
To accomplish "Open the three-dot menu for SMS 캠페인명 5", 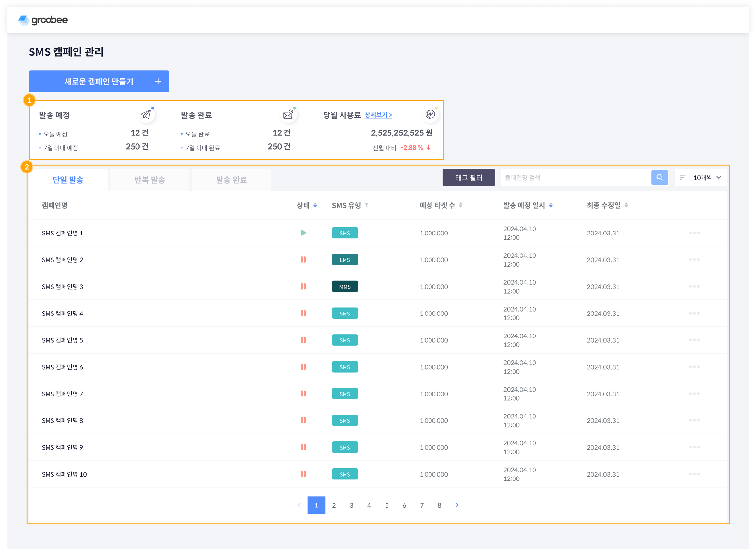I will (694, 340).
